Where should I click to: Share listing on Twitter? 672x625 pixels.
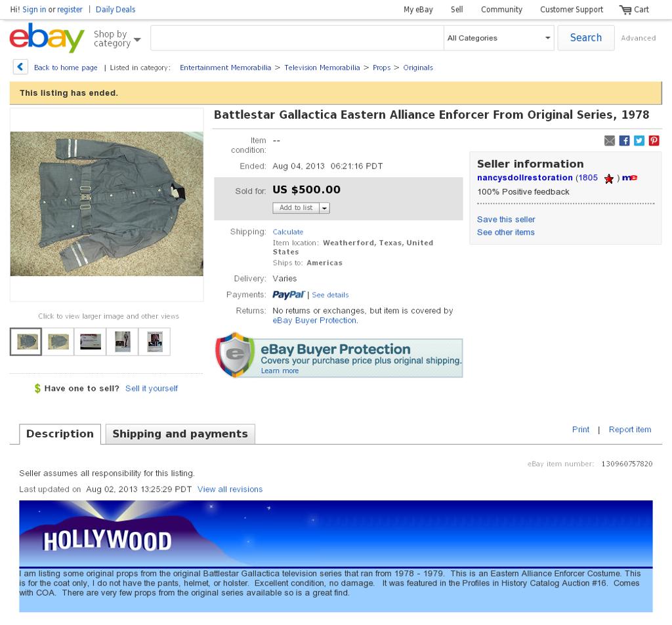click(639, 140)
